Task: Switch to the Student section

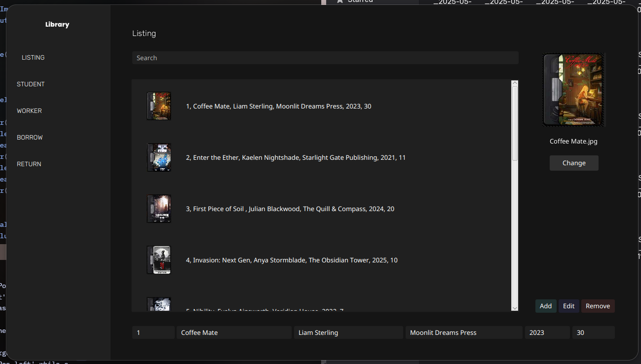Action: (x=31, y=84)
